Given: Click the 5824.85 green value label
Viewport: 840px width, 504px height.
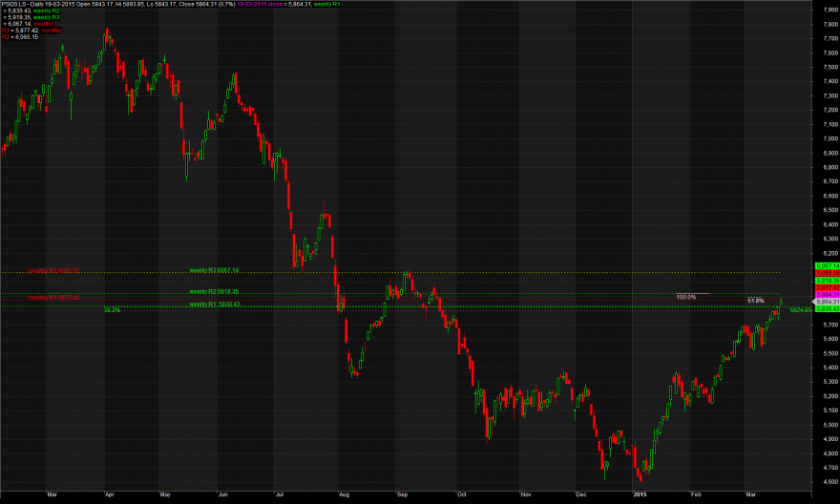Looking at the screenshot, I should tap(800, 310).
